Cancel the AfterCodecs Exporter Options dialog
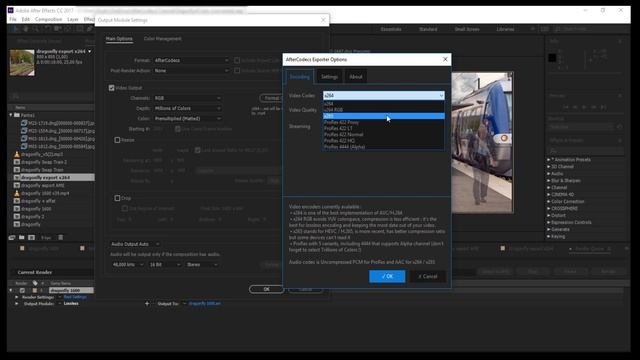The width and height of the screenshot is (640, 360). (427, 276)
